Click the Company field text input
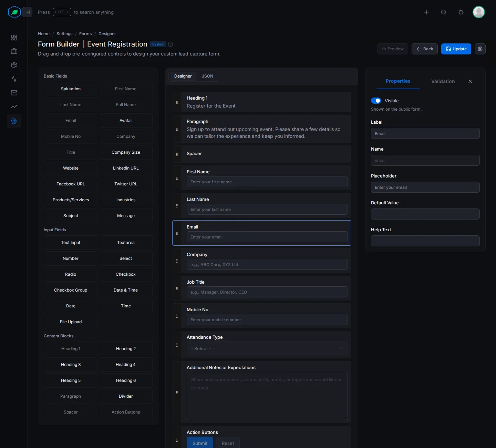The height and width of the screenshot is (448, 496). pyautogui.click(x=267, y=264)
